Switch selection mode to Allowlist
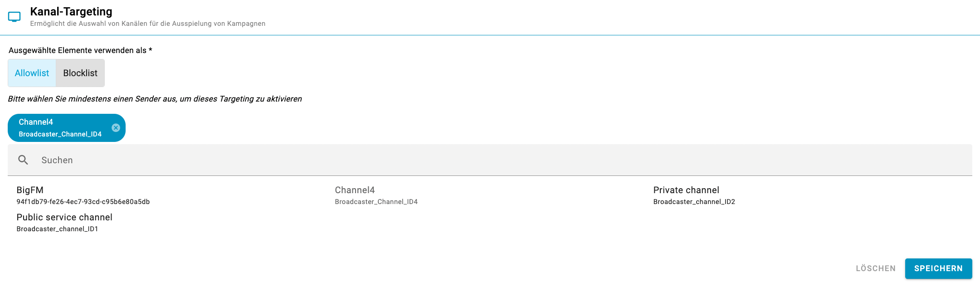The image size is (980, 287). pyautogui.click(x=32, y=73)
